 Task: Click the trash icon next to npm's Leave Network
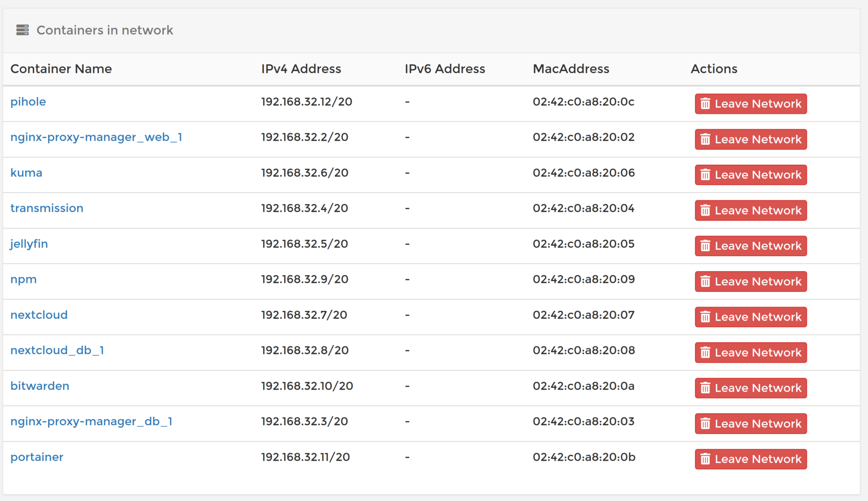[x=705, y=281]
